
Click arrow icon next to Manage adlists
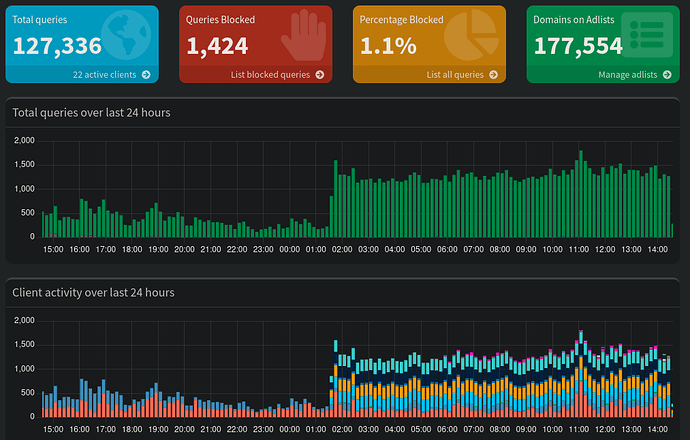pyautogui.click(x=666, y=75)
